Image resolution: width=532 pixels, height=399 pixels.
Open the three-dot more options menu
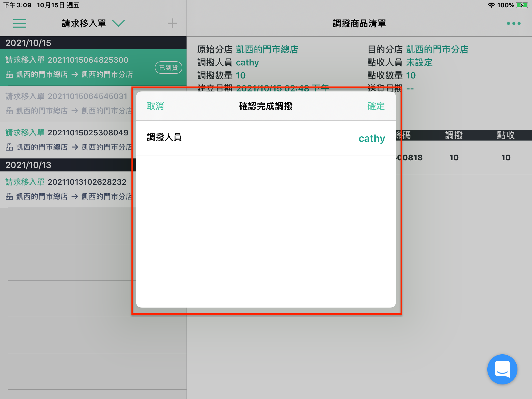[514, 23]
